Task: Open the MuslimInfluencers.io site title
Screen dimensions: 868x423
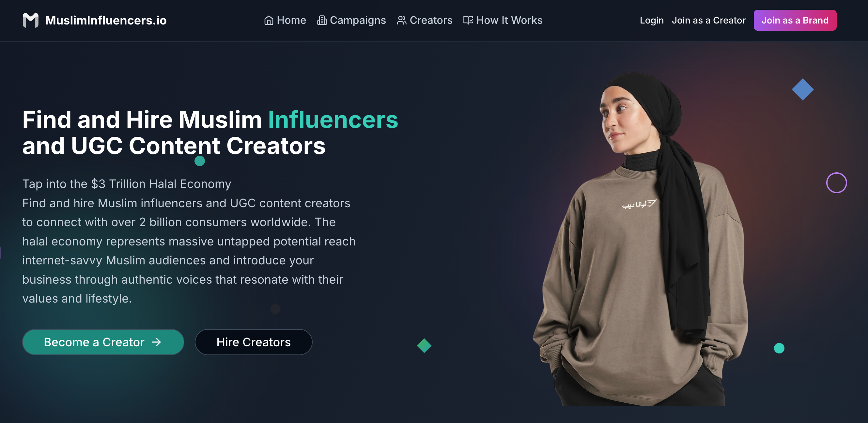Action: (x=106, y=21)
